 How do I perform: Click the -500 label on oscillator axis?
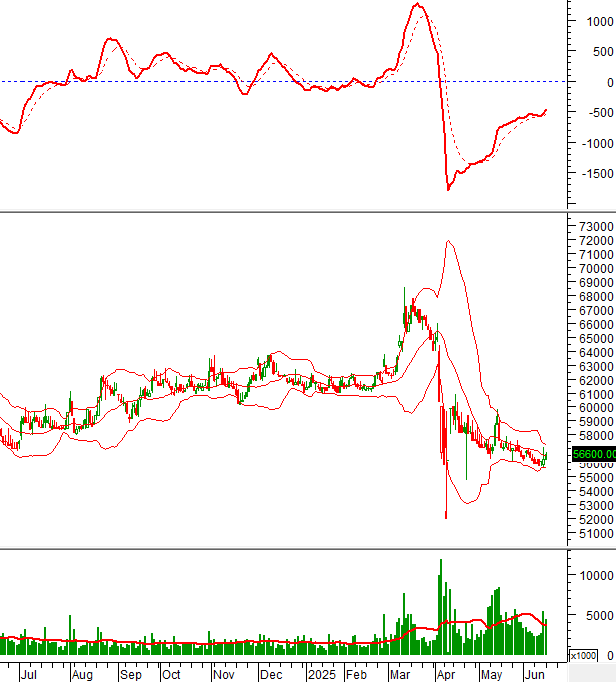[x=601, y=113]
